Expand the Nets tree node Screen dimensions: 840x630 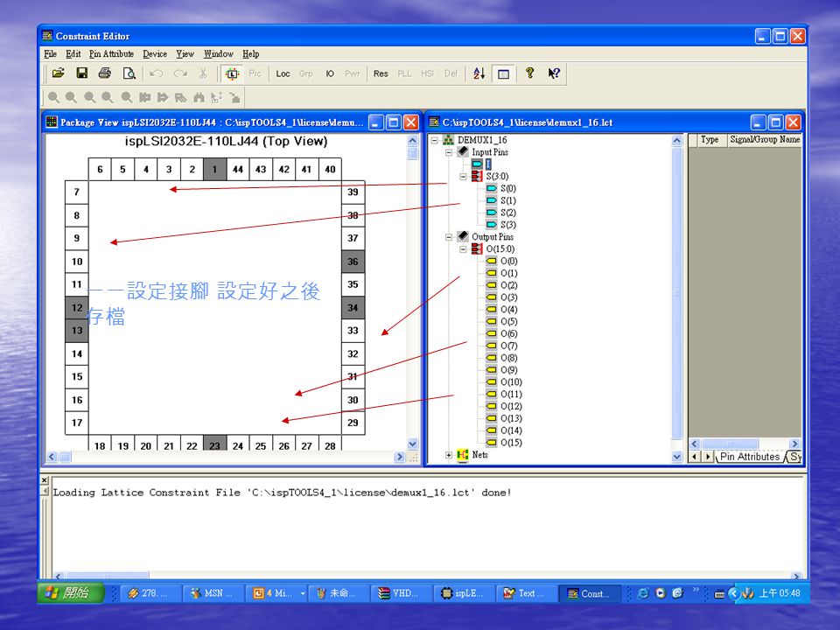tap(449, 455)
